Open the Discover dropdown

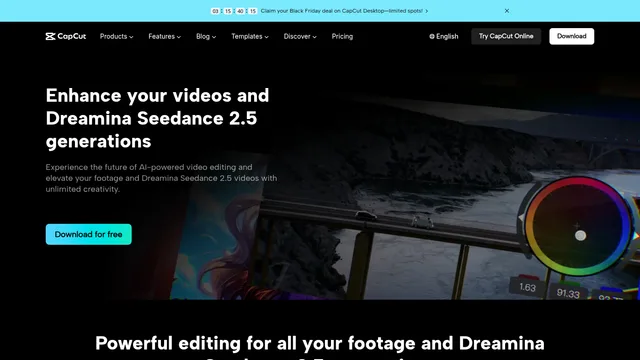point(300,36)
